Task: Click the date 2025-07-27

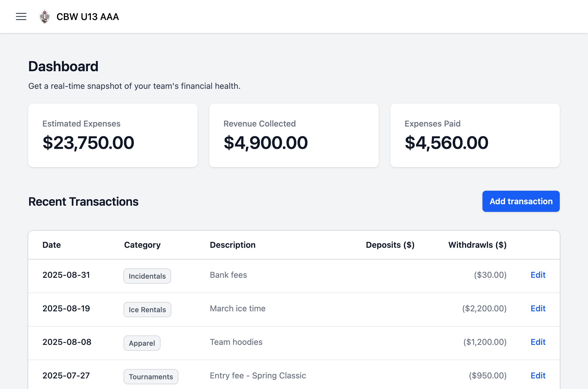Action: tap(66, 375)
